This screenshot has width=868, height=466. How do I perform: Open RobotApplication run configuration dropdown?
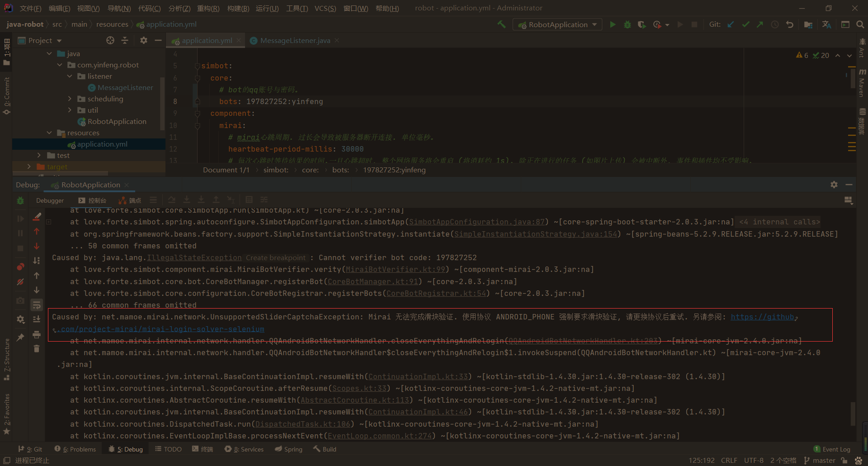point(557,24)
